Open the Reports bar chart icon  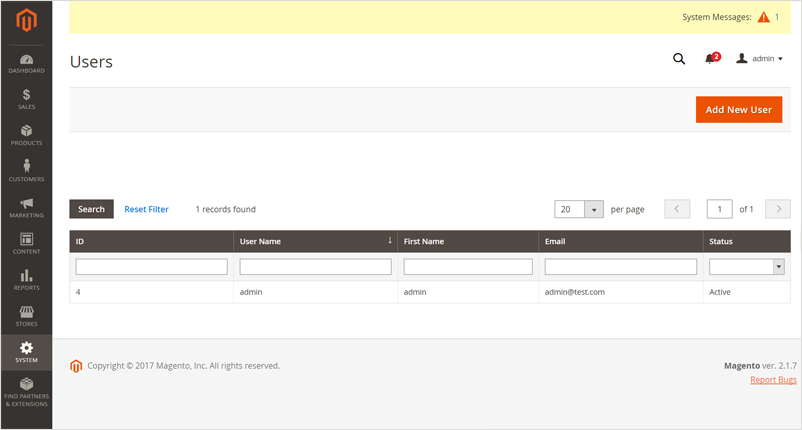pyautogui.click(x=26, y=279)
